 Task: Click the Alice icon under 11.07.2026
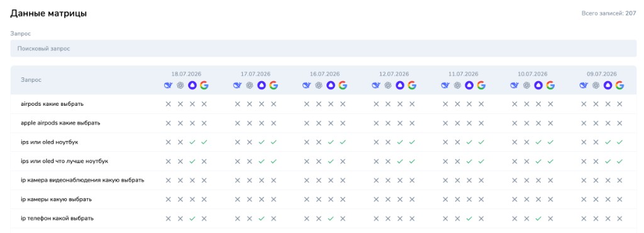click(x=469, y=86)
